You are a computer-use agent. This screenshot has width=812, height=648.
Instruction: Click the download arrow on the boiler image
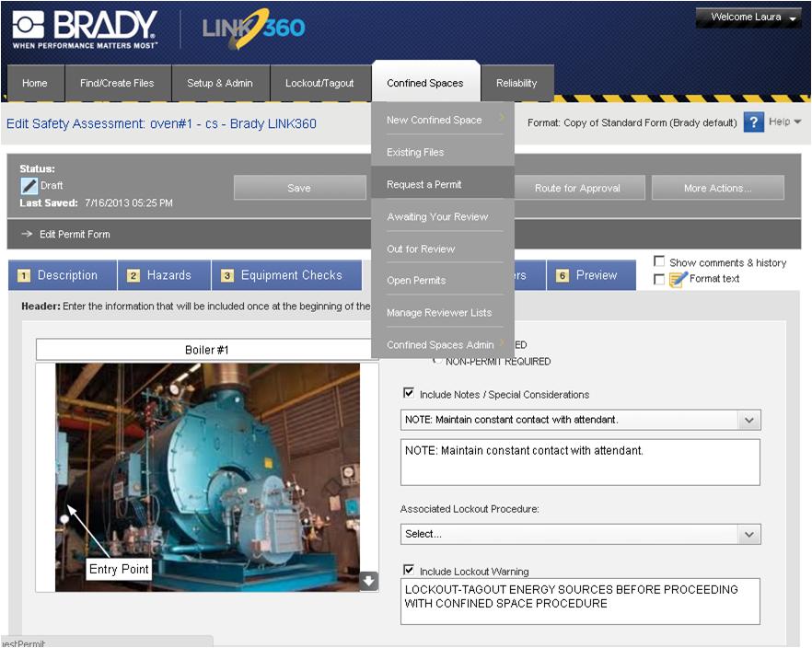coord(368,581)
